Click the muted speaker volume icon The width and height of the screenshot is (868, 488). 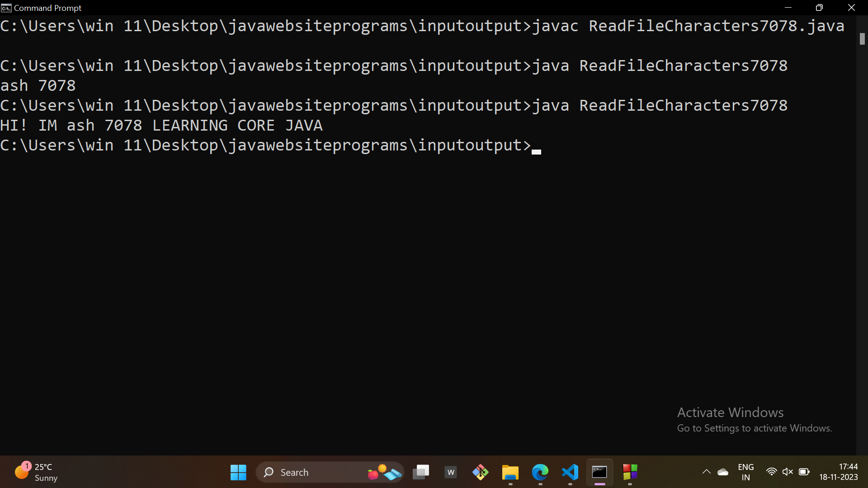click(788, 472)
